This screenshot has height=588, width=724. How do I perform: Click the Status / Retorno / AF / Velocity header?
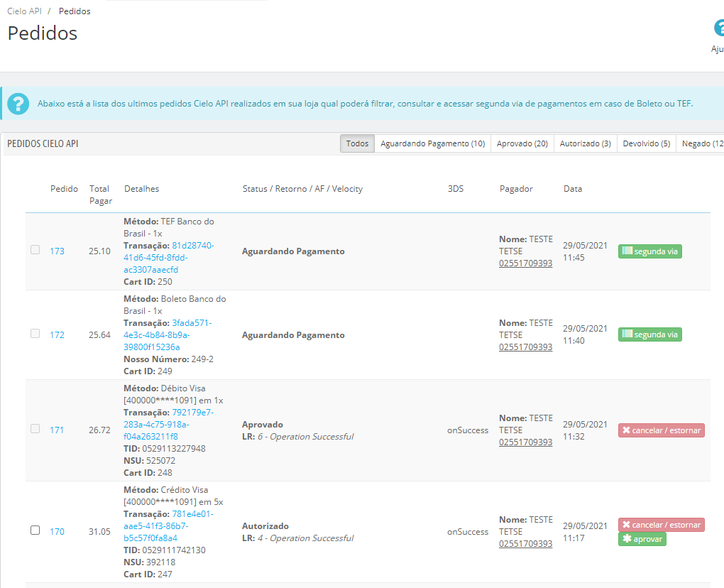(303, 189)
